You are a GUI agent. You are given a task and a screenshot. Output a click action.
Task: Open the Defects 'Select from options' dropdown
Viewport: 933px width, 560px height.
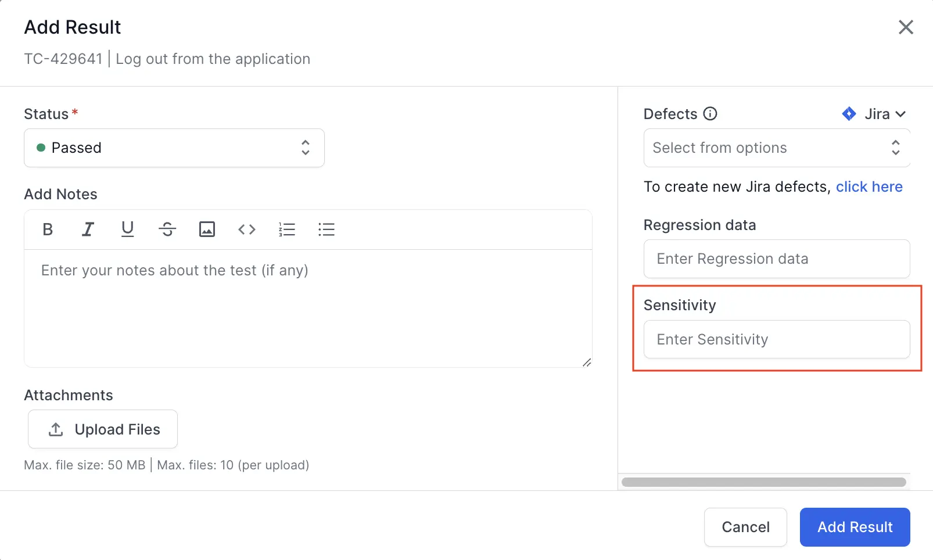[x=776, y=148]
